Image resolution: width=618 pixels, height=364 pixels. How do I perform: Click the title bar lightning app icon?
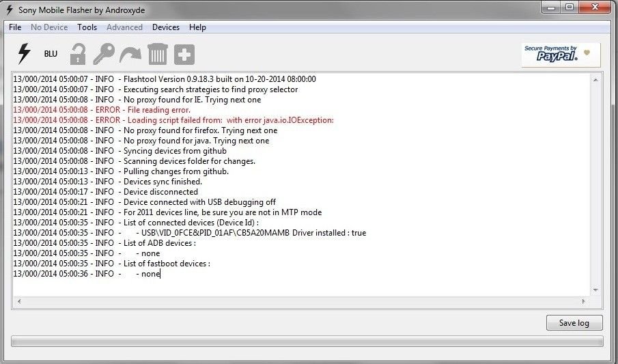pos(10,10)
